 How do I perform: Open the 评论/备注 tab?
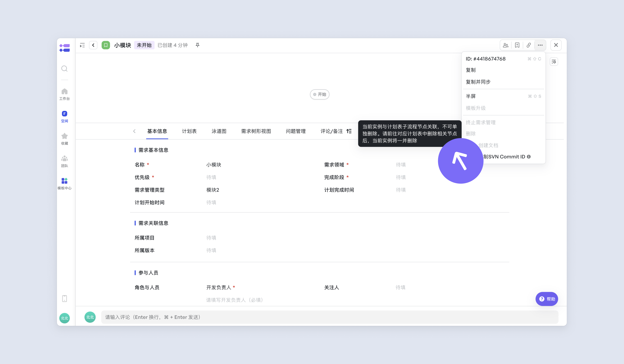(331, 131)
